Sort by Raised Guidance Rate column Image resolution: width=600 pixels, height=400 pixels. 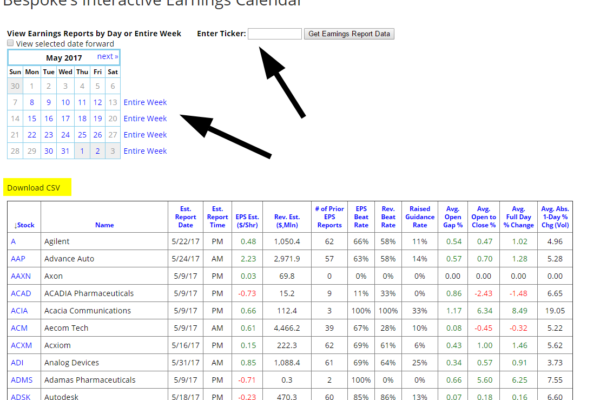pos(420,217)
